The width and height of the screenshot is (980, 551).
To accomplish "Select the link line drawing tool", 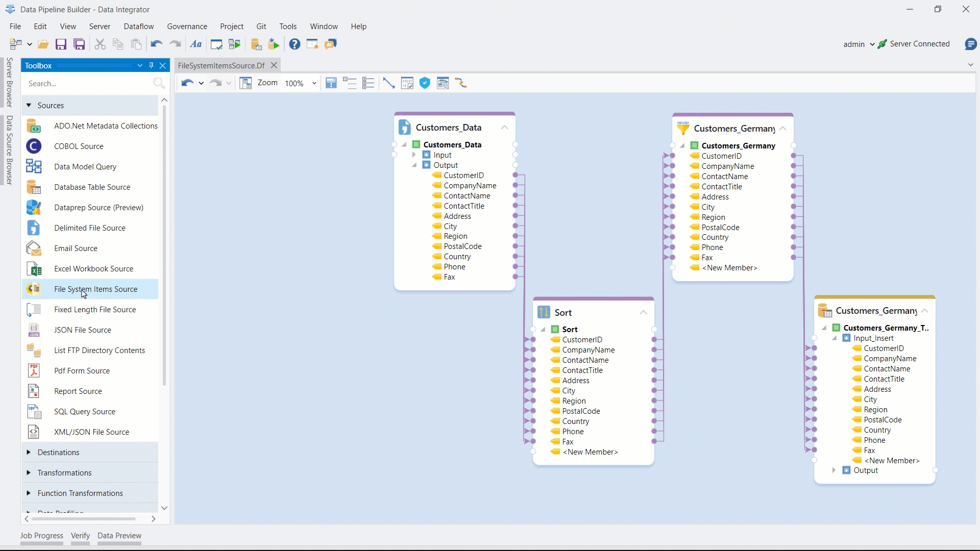I will point(388,83).
